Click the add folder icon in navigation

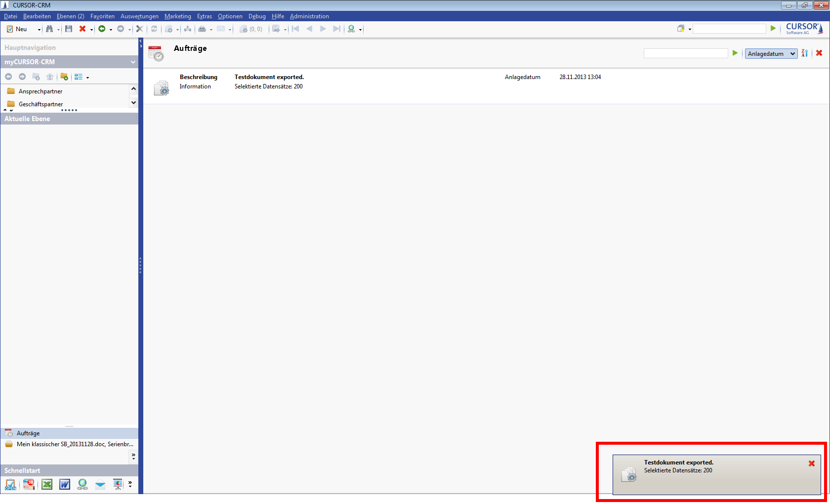pyautogui.click(x=64, y=77)
